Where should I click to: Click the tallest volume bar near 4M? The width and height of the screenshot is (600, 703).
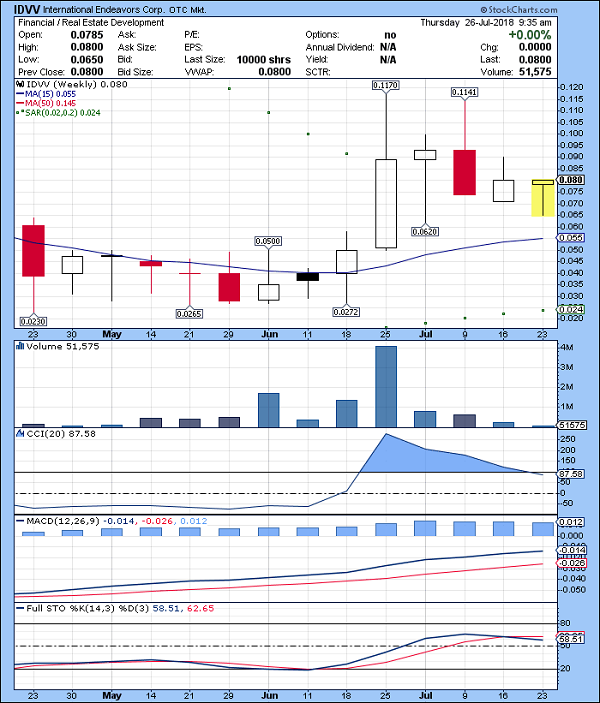[x=386, y=386]
